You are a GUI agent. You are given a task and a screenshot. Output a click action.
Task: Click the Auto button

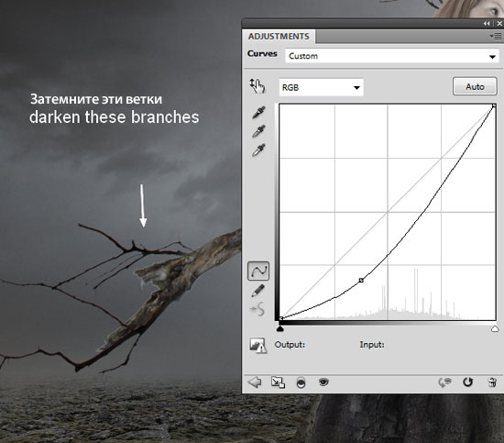pos(475,86)
